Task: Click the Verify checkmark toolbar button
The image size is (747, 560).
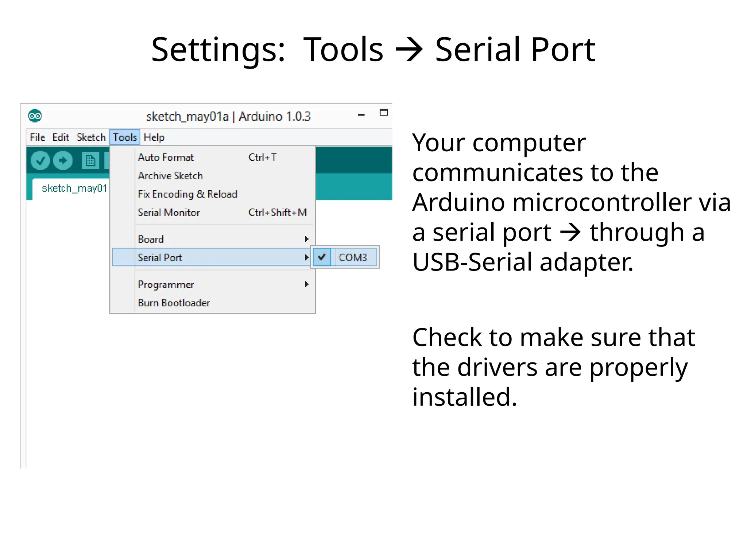Action: point(40,160)
